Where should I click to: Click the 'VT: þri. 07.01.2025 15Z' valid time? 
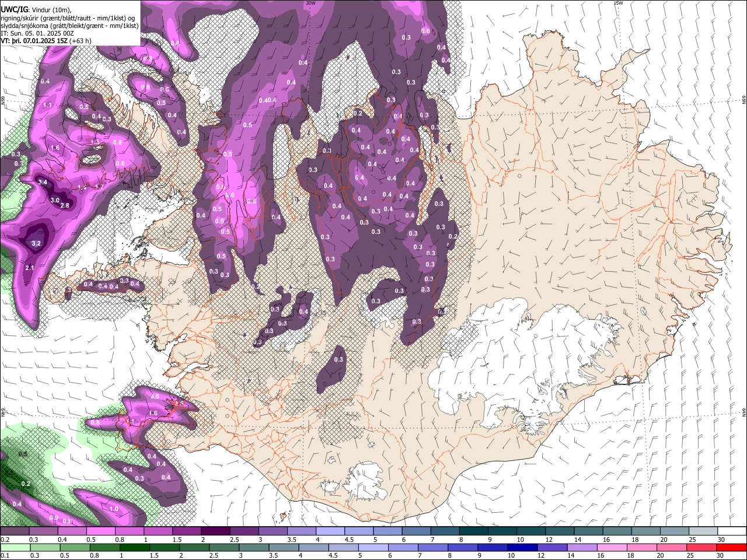34,41
